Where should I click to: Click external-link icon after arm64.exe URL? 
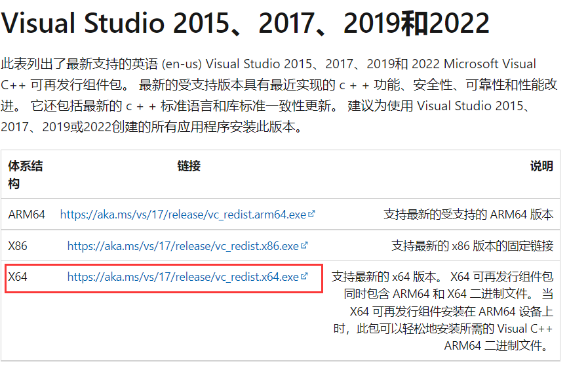[x=311, y=214]
